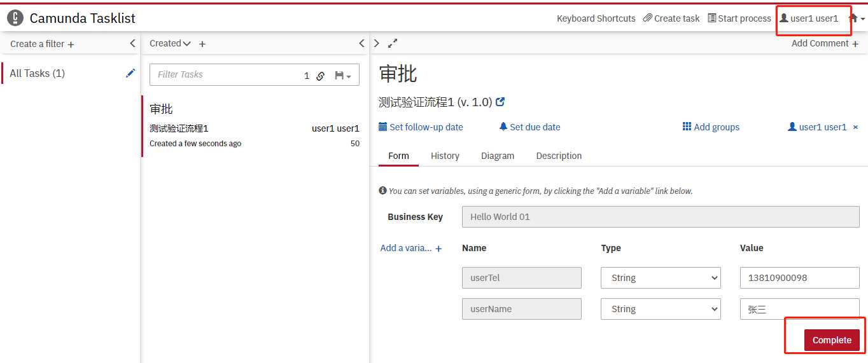Switch to the Diagram tab
Screen dimensions: 868x363
click(x=498, y=156)
